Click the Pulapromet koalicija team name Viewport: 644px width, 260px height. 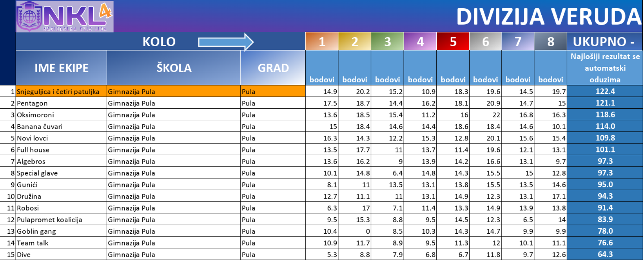coord(50,220)
